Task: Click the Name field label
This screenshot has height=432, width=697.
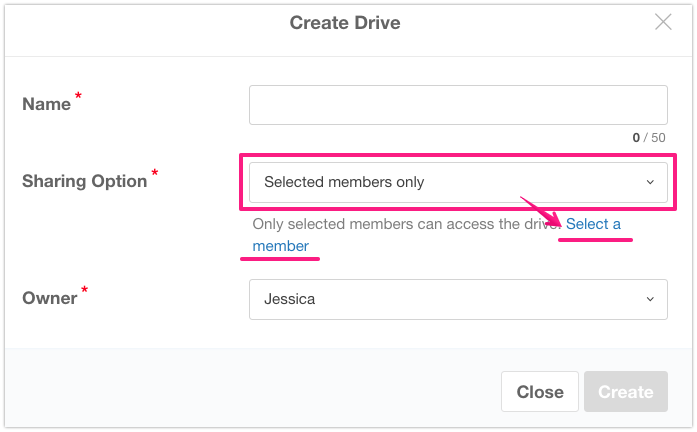Action: click(46, 104)
